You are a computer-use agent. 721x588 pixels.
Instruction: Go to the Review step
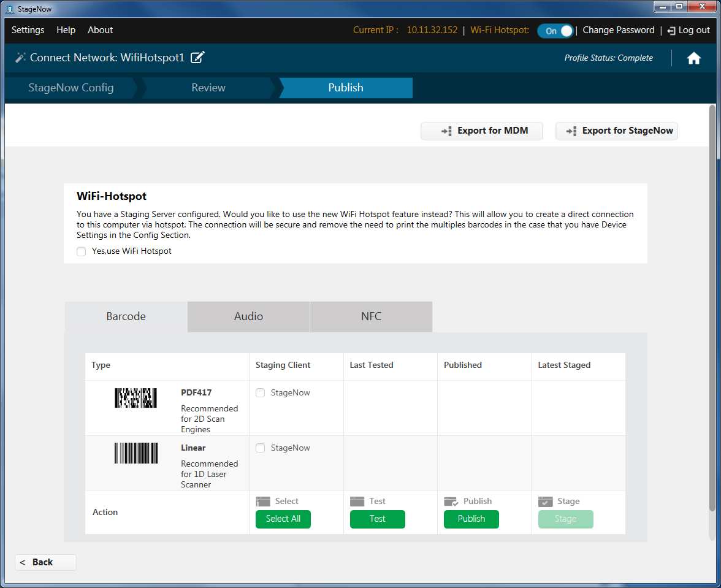pos(208,88)
